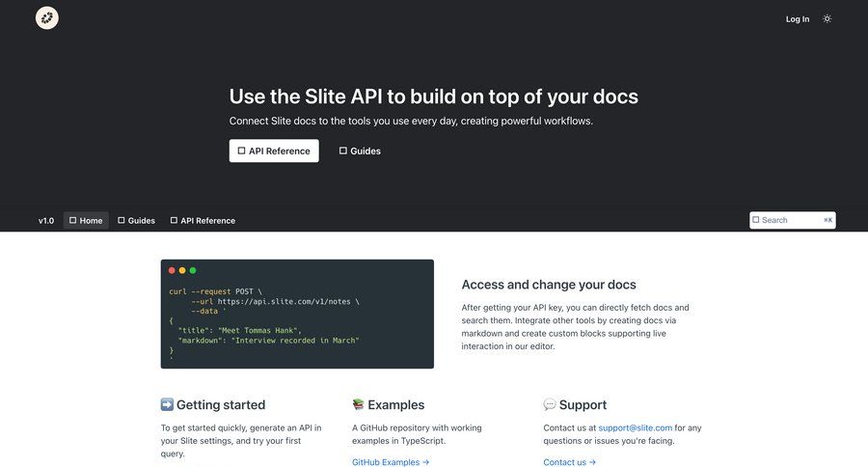
Task: Toggle the light/dark theme sun icon
Action: pos(827,18)
